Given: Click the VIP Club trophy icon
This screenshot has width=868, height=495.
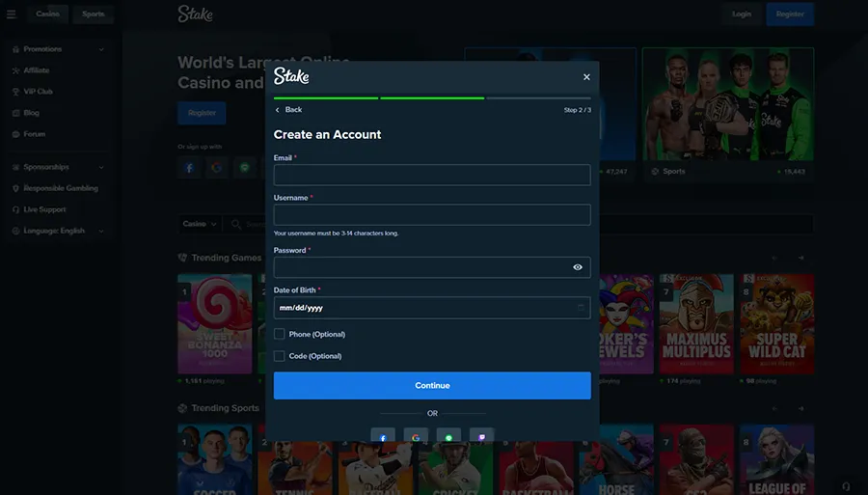Looking at the screenshot, I should [x=15, y=92].
